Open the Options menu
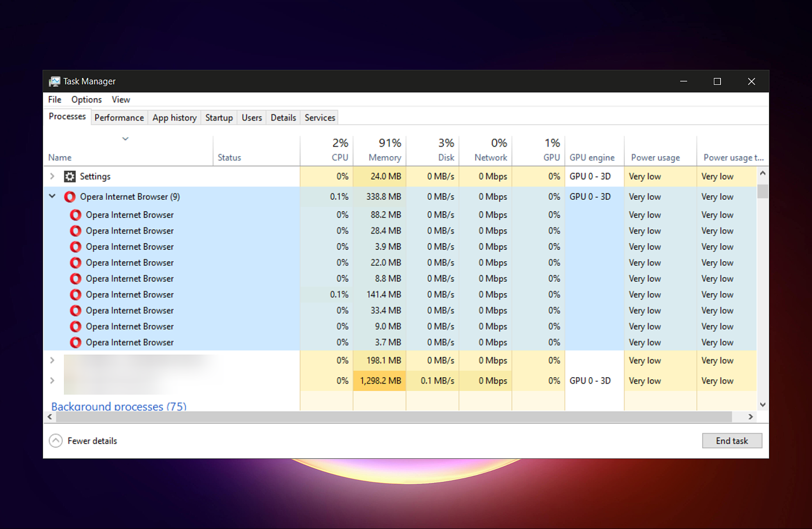Screen dimensions: 812x529 tap(87, 100)
